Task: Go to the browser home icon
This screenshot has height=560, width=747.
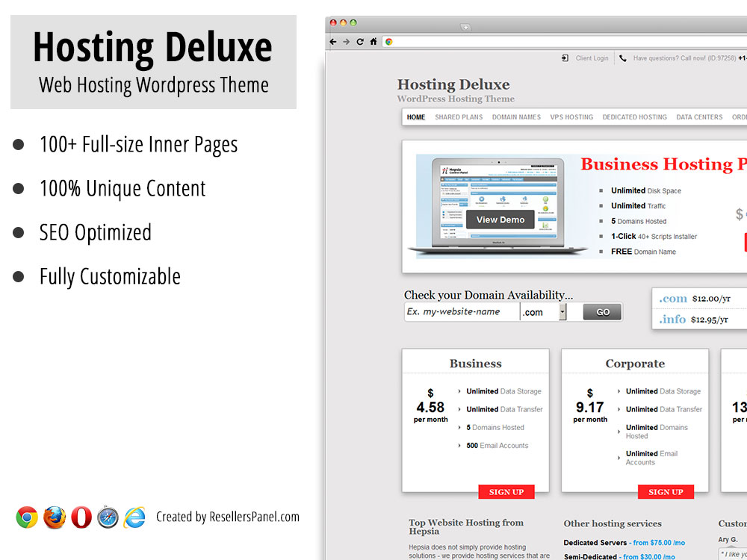Action: coord(373,42)
